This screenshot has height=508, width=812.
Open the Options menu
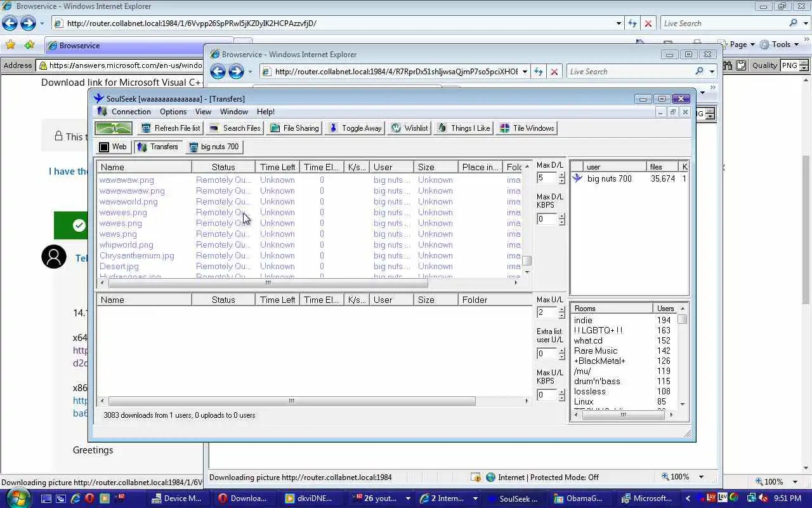point(173,112)
